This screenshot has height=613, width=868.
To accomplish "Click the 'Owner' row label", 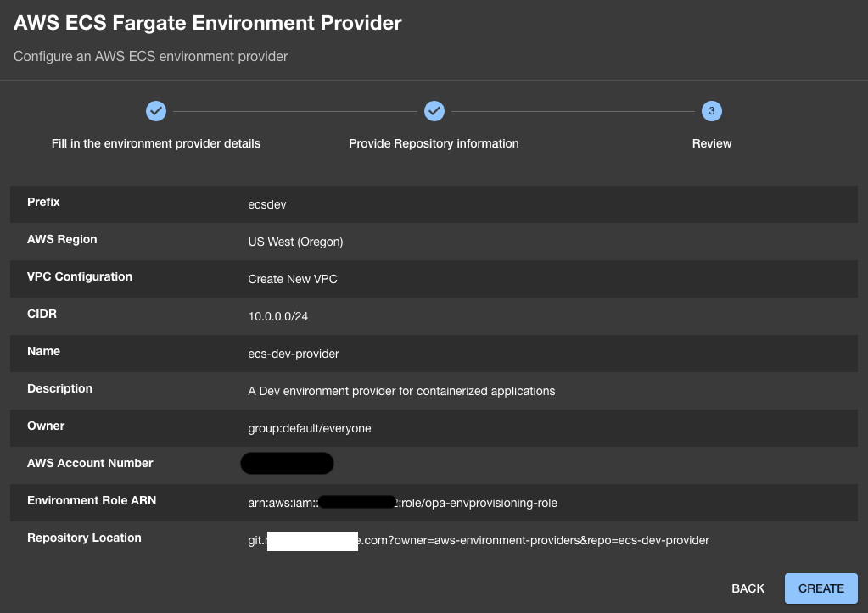I will click(x=46, y=426).
